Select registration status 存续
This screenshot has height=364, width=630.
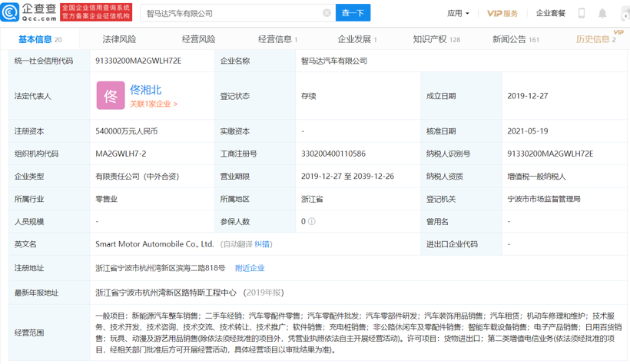pyautogui.click(x=309, y=96)
